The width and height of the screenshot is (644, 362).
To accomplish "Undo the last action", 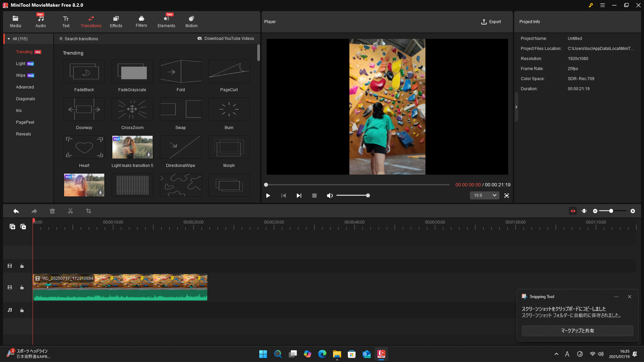I will click(16, 211).
